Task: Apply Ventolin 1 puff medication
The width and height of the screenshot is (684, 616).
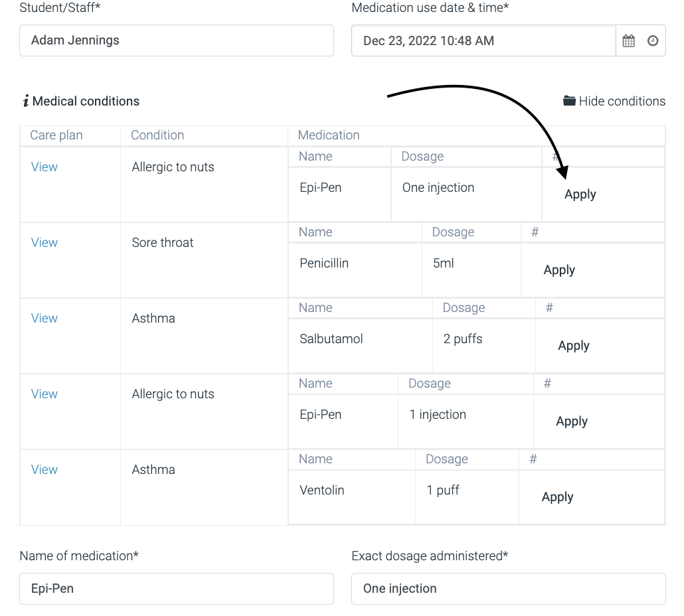Action: [x=557, y=497]
